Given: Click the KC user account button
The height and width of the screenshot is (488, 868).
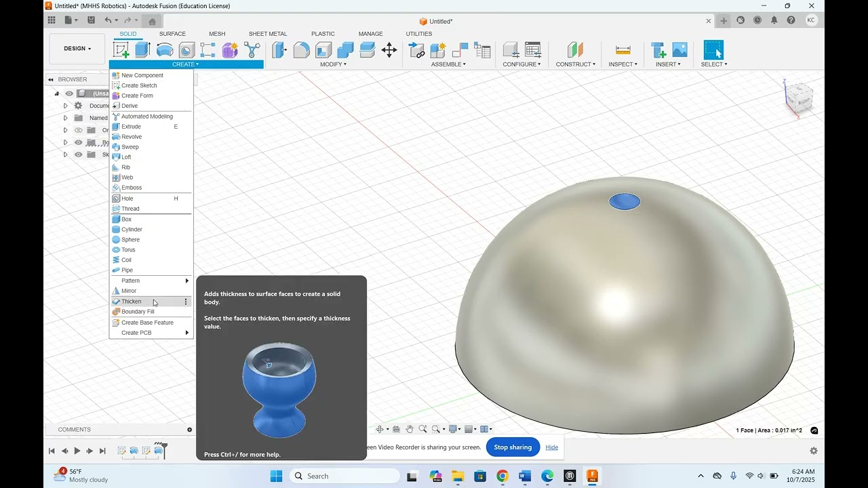Looking at the screenshot, I should tap(811, 20).
